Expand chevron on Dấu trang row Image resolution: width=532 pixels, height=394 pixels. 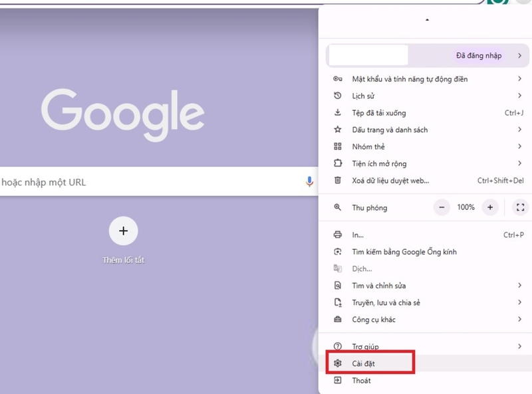pyautogui.click(x=520, y=129)
